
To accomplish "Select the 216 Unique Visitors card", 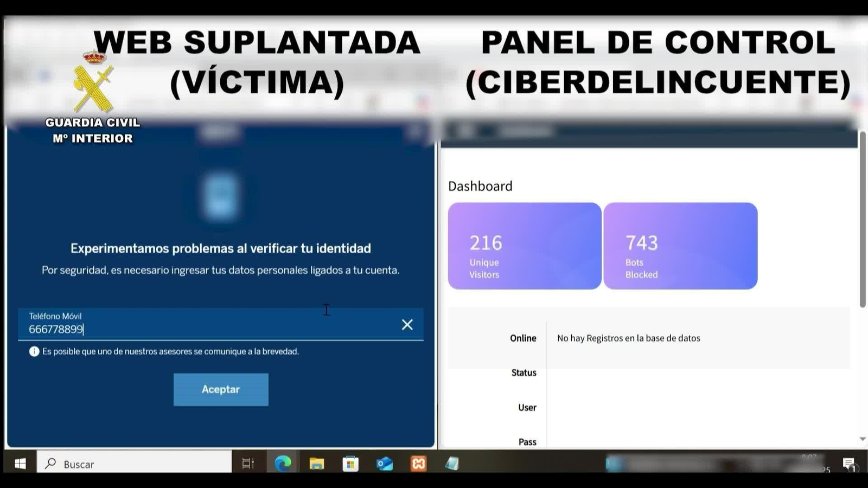I will 524,246.
